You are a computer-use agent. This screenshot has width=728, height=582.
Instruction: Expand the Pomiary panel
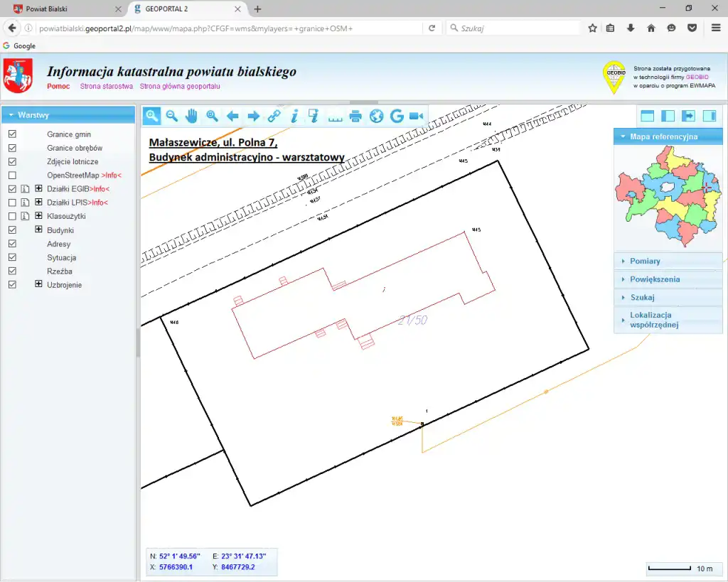pyautogui.click(x=667, y=261)
